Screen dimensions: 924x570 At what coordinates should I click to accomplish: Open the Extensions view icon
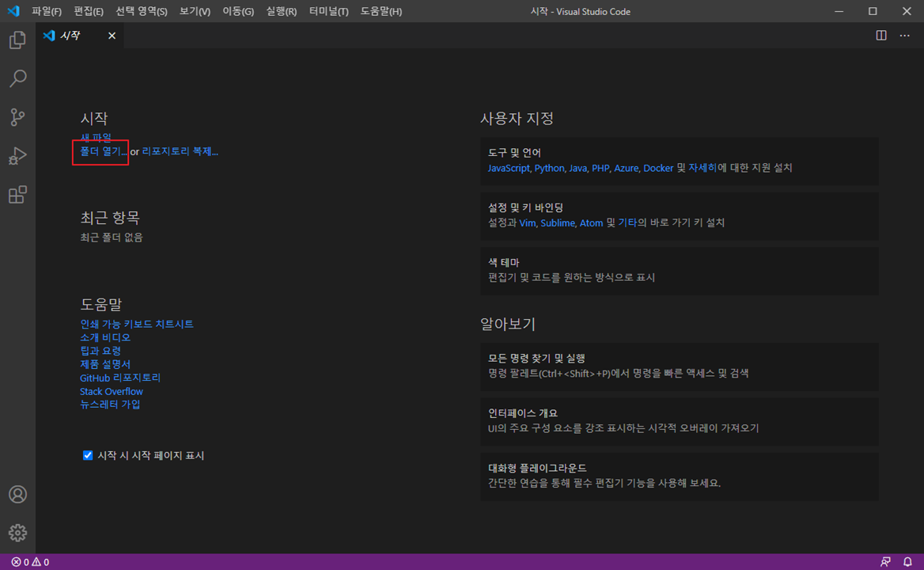[17, 195]
